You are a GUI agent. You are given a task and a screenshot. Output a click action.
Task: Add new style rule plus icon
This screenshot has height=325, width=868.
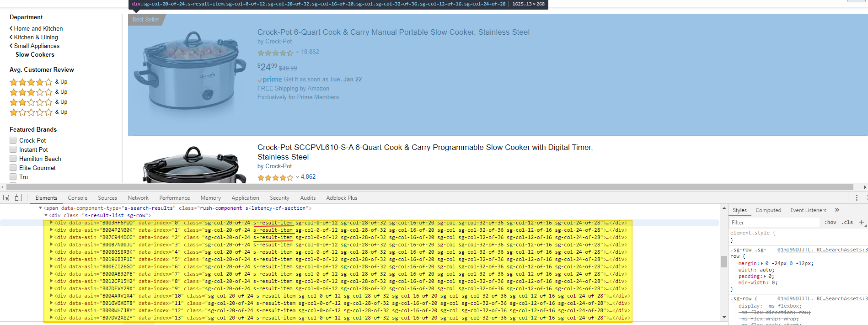(862, 223)
